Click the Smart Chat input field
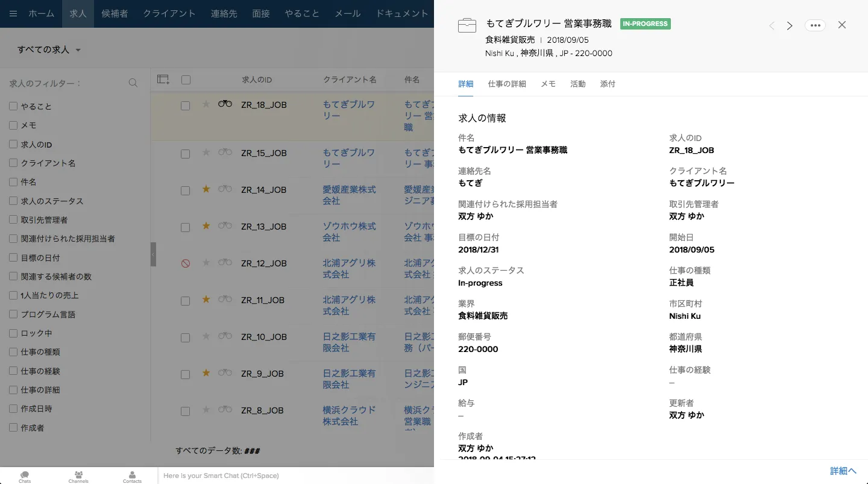 (x=295, y=476)
